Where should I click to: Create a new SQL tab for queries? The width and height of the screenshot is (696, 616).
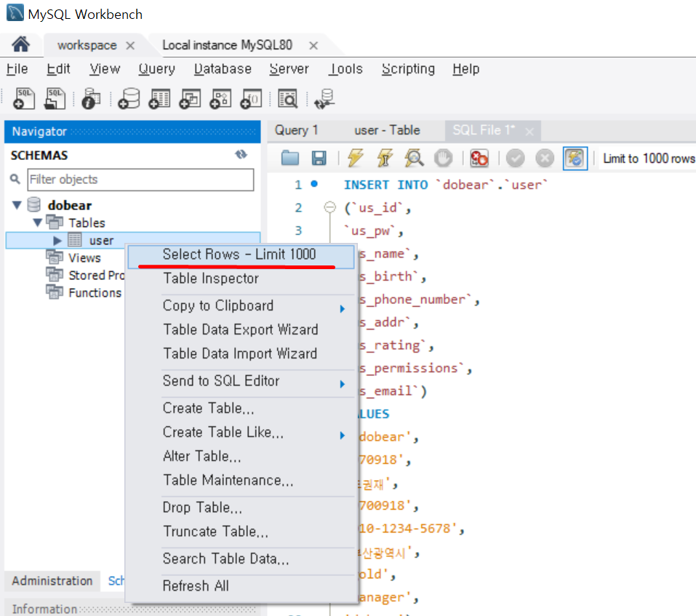click(x=24, y=98)
